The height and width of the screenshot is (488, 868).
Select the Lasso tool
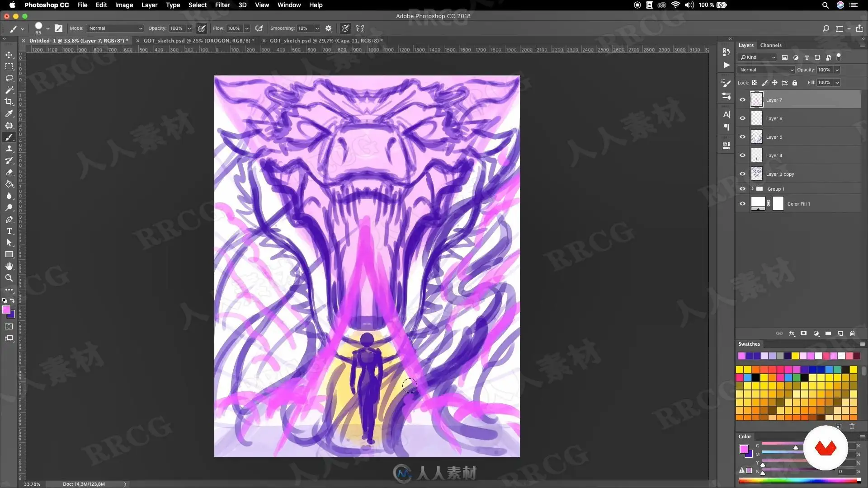pos(9,78)
